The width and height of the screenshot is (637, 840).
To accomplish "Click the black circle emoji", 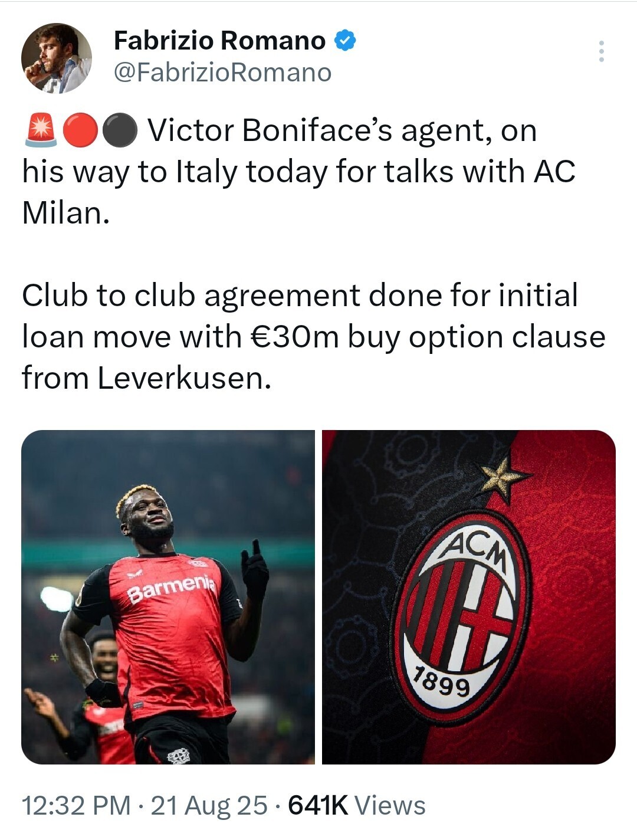I will tap(120, 130).
